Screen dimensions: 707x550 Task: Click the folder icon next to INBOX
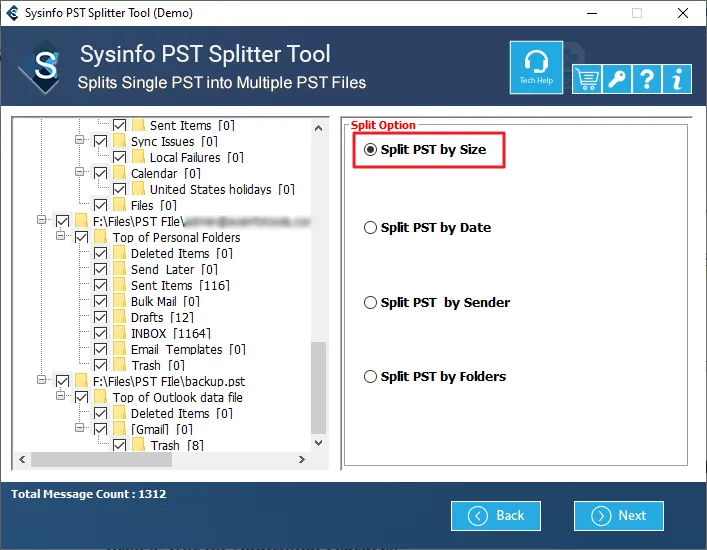coord(119,334)
